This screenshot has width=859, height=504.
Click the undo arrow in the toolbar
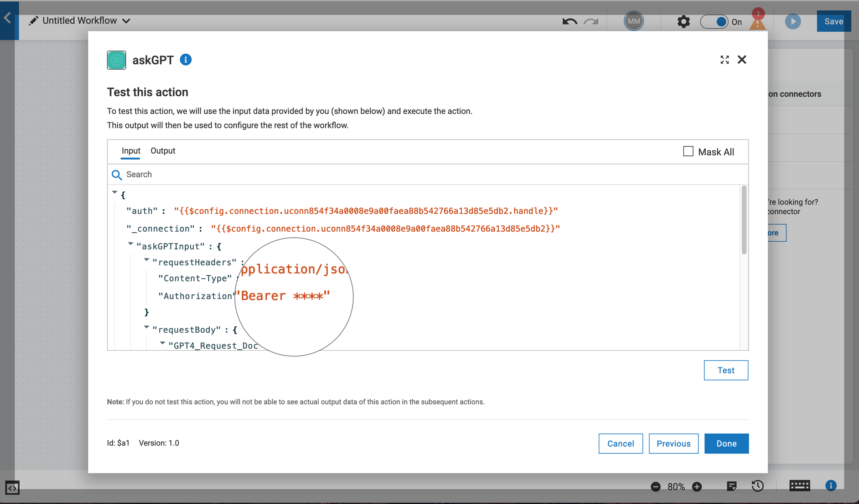[570, 21]
